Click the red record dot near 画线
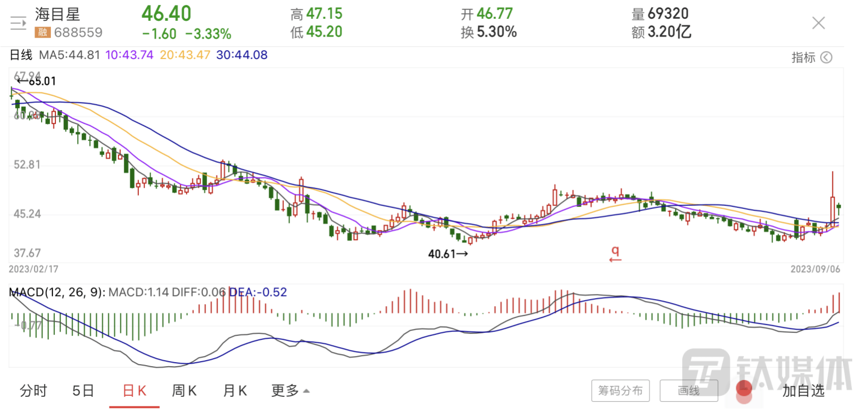This screenshot has width=868, height=412. click(x=744, y=390)
